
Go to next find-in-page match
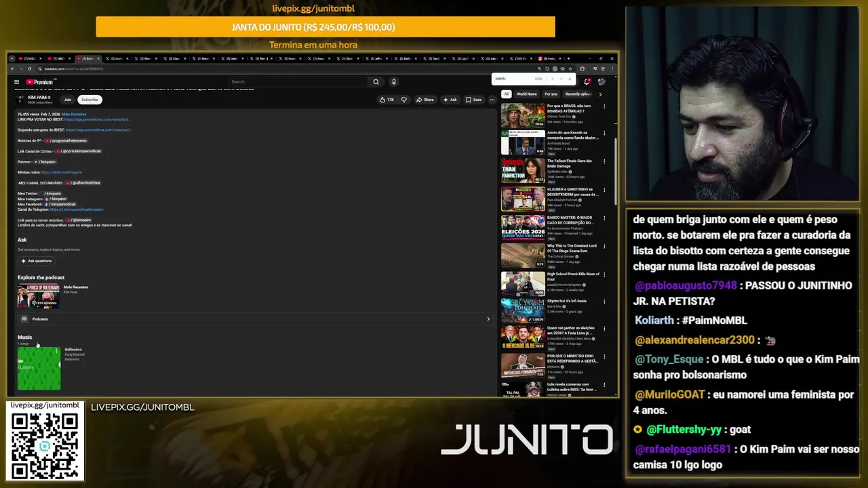(x=561, y=79)
